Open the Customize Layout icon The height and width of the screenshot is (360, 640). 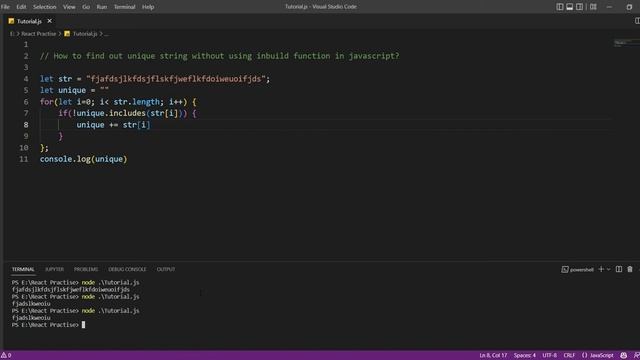pyautogui.click(x=593, y=7)
